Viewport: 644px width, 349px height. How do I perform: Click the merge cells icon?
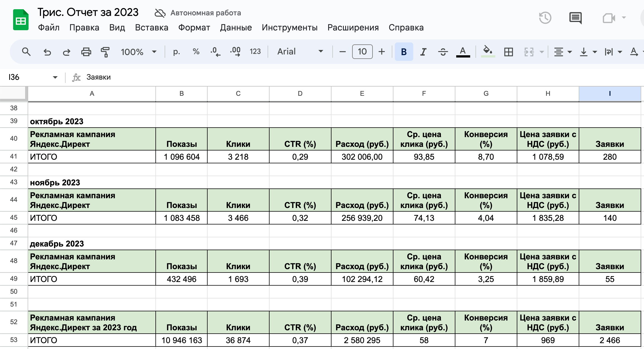(529, 52)
